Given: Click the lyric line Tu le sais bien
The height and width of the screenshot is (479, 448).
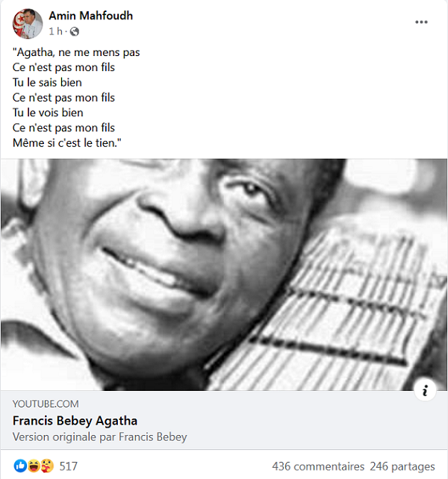Looking at the screenshot, I should click(x=47, y=83).
